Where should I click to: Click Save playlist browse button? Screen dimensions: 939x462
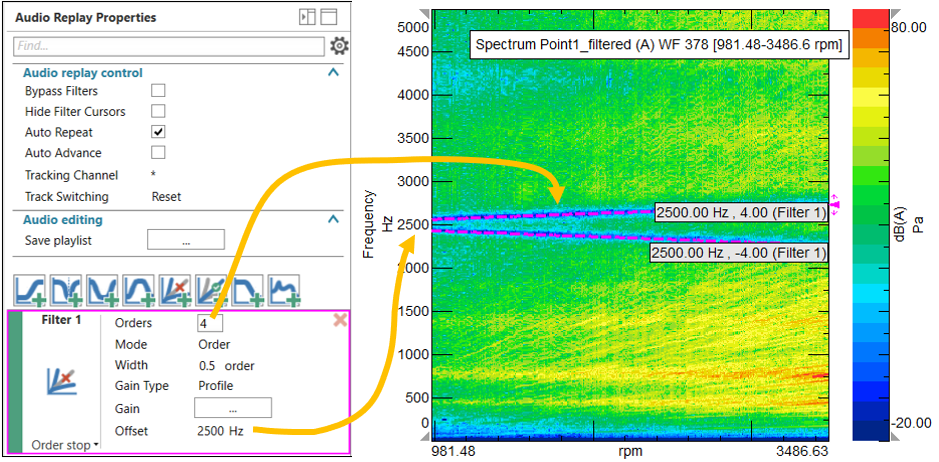[185, 240]
